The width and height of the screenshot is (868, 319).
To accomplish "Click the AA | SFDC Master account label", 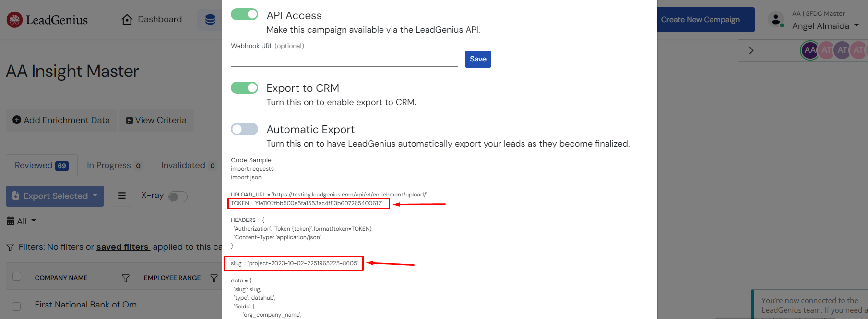I will point(819,13).
